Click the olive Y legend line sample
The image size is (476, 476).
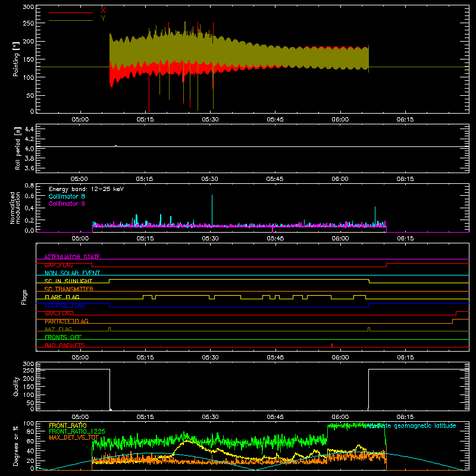tap(71, 21)
